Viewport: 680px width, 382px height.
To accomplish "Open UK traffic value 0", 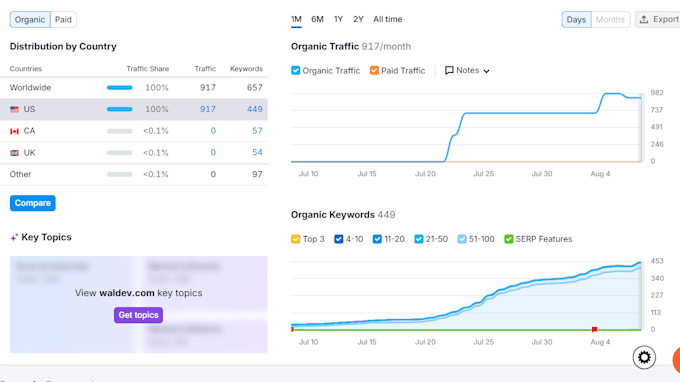I will pyautogui.click(x=213, y=152).
